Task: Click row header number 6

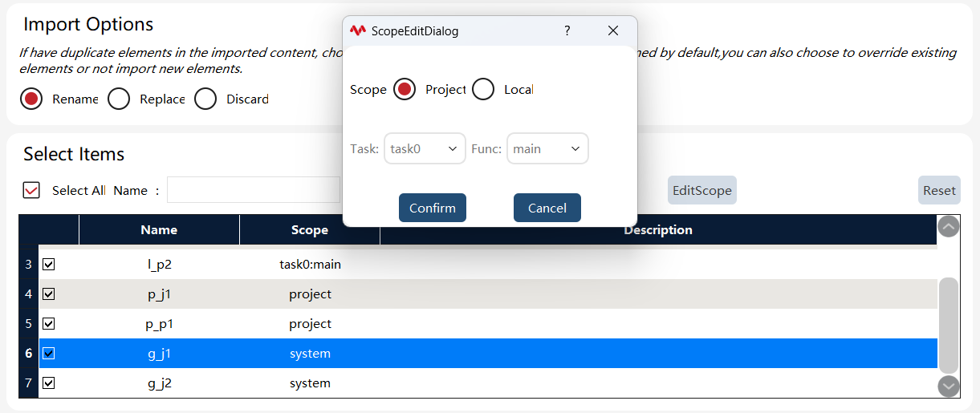Action: [x=28, y=353]
